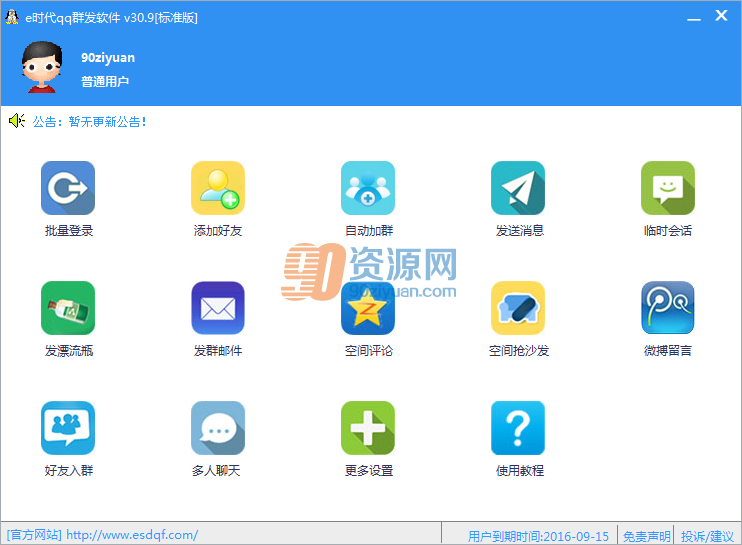Open the 投诉/建议 feedback link
The height and width of the screenshot is (545, 742).
click(x=707, y=536)
